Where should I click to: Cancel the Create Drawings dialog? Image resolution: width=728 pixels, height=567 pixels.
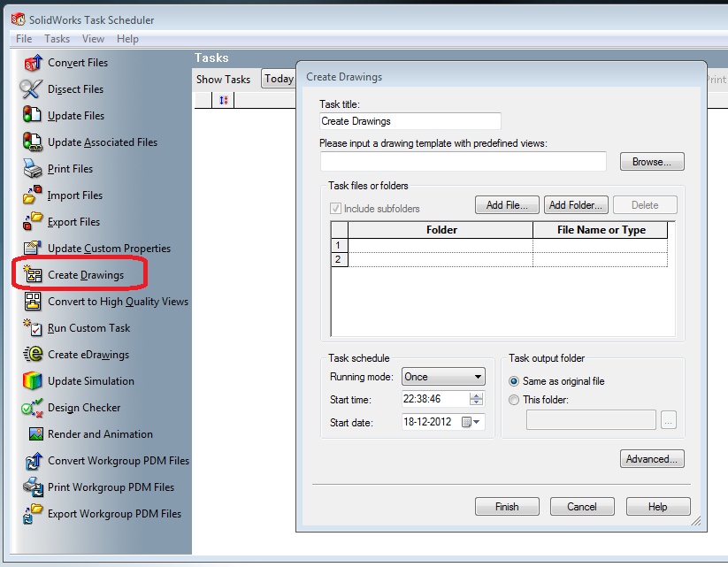(x=582, y=507)
